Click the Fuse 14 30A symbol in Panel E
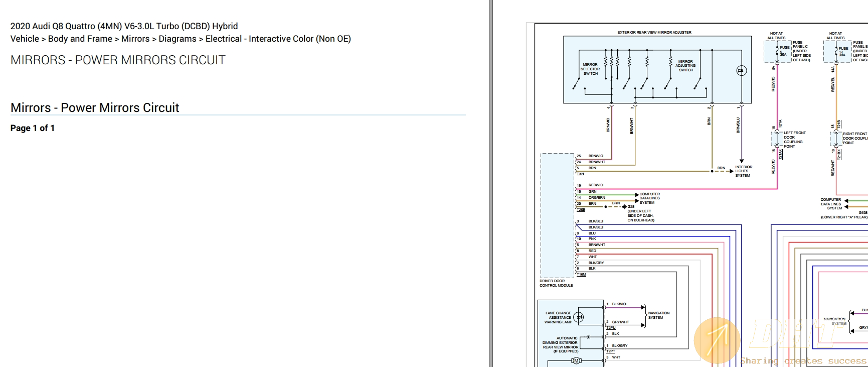This screenshot has height=367, width=868. [x=835, y=51]
